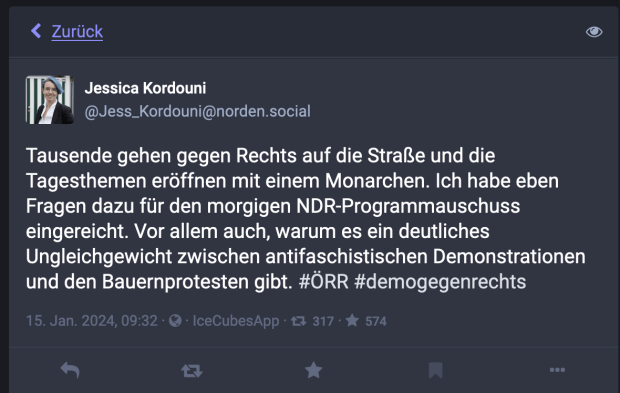Image resolution: width=620 pixels, height=393 pixels.
Task: Open the Jessica Kordouni display name
Action: click(x=145, y=88)
